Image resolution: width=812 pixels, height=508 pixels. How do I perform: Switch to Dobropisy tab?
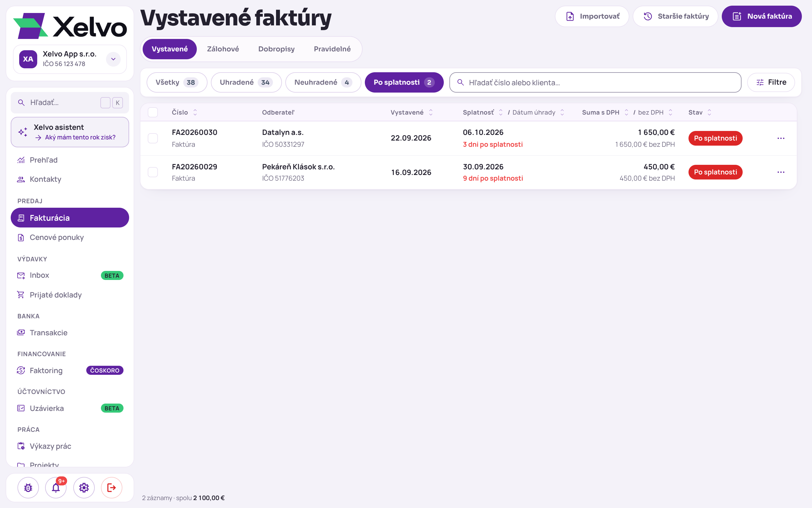click(x=277, y=49)
